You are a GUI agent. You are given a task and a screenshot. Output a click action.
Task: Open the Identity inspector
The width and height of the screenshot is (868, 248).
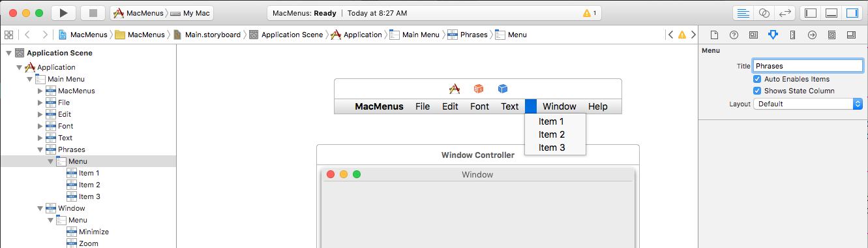coord(753,35)
